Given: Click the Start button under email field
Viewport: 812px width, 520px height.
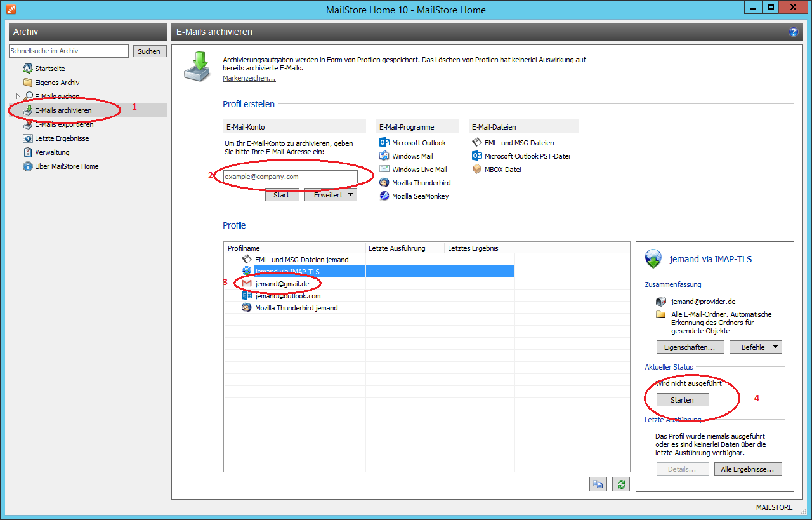Looking at the screenshot, I should click(281, 195).
